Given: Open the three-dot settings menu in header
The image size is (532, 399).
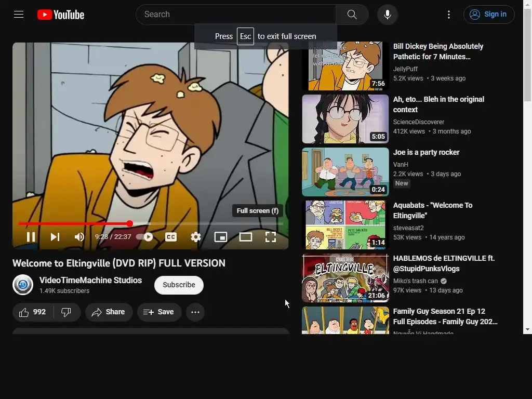Looking at the screenshot, I should 449,14.
